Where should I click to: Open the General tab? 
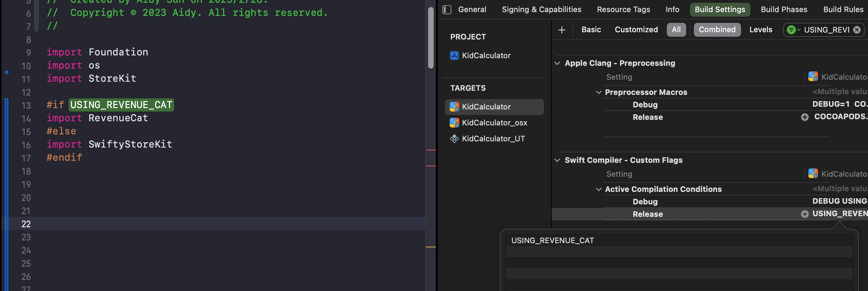click(472, 10)
